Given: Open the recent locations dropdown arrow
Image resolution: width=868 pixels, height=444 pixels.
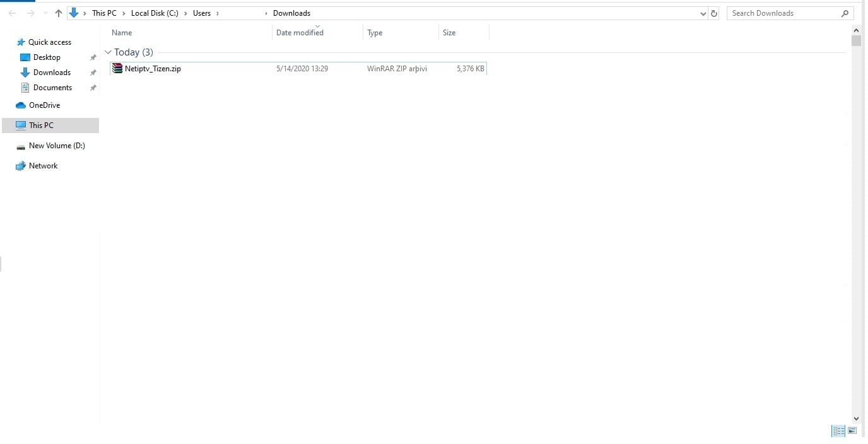Looking at the screenshot, I should click(x=45, y=13).
